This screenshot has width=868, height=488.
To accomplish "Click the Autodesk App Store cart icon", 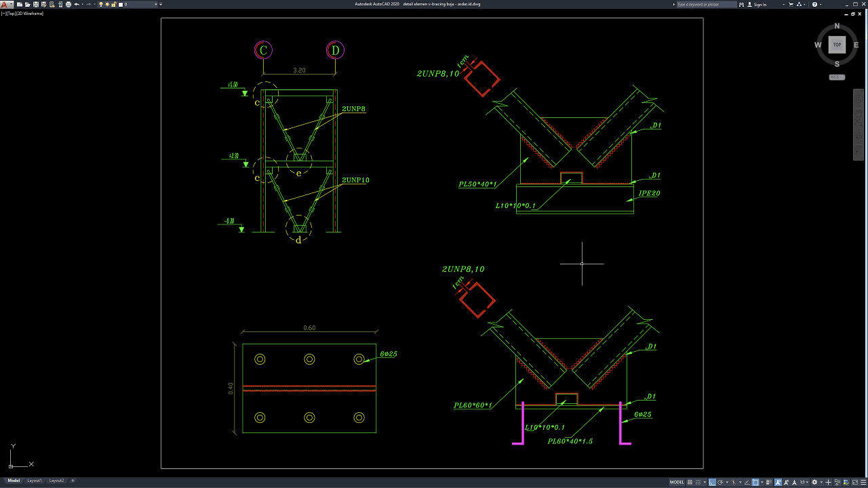I will point(791,5).
